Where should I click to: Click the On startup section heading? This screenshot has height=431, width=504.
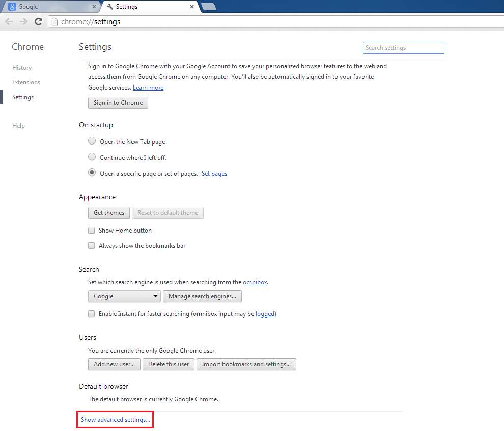tap(96, 125)
